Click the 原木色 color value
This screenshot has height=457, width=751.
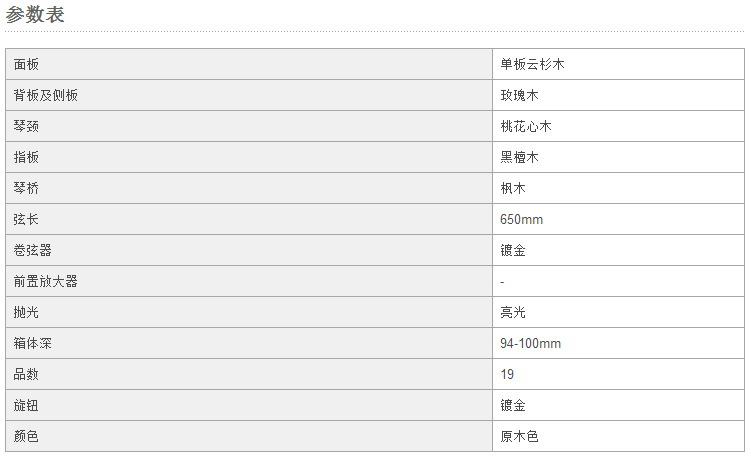520,436
